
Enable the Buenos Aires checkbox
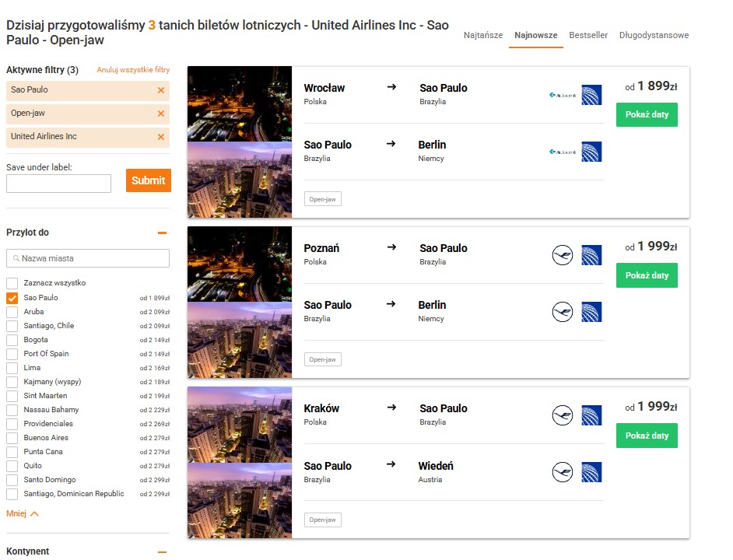coord(12,438)
